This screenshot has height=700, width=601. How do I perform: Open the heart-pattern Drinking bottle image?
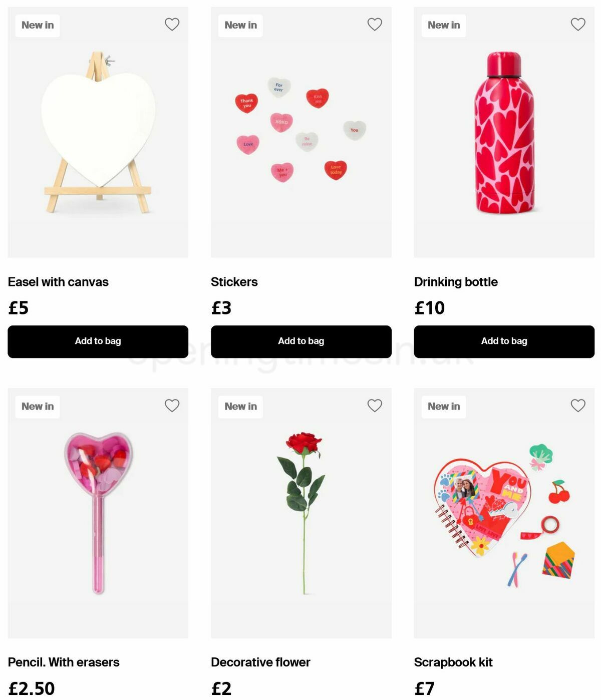point(504,135)
